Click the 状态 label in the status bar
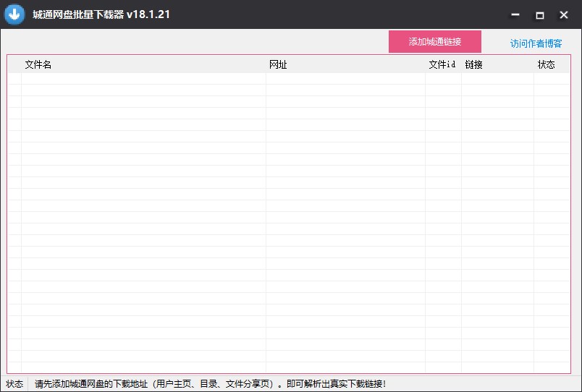 point(14,384)
